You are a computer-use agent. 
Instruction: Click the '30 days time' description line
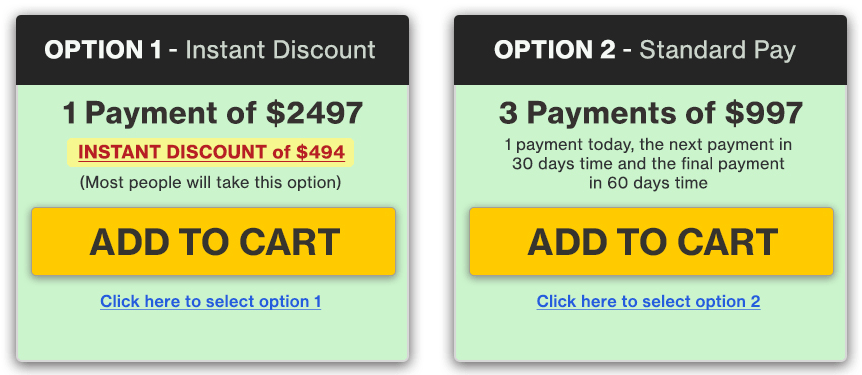point(649,164)
